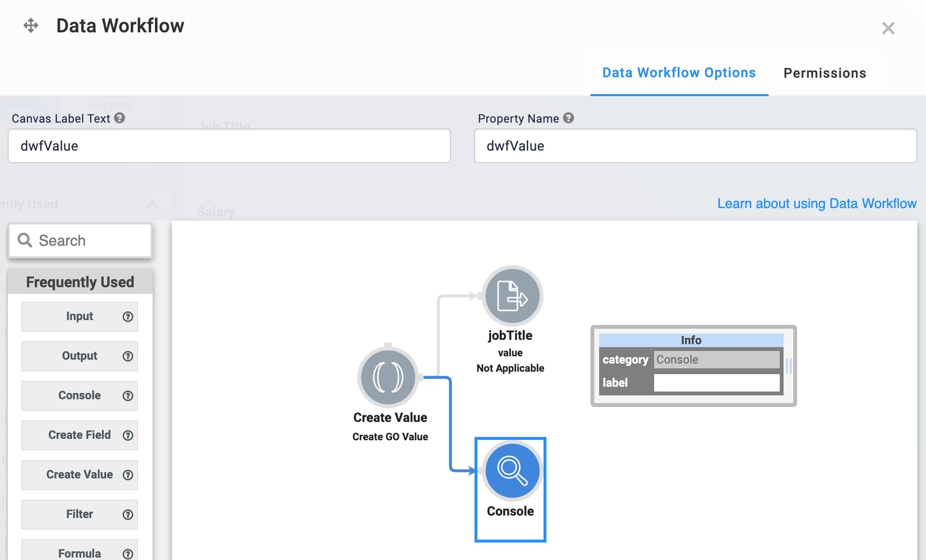
Task: Click the 'Console' label under selected node
Action: pos(510,511)
